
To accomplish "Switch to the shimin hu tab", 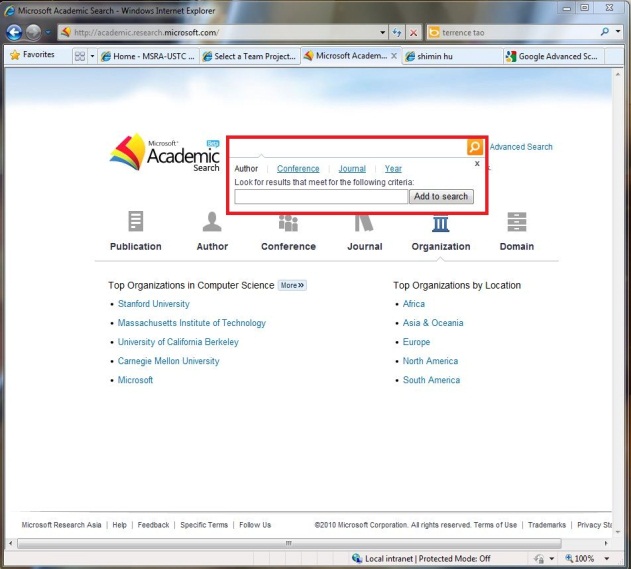I will pos(452,56).
